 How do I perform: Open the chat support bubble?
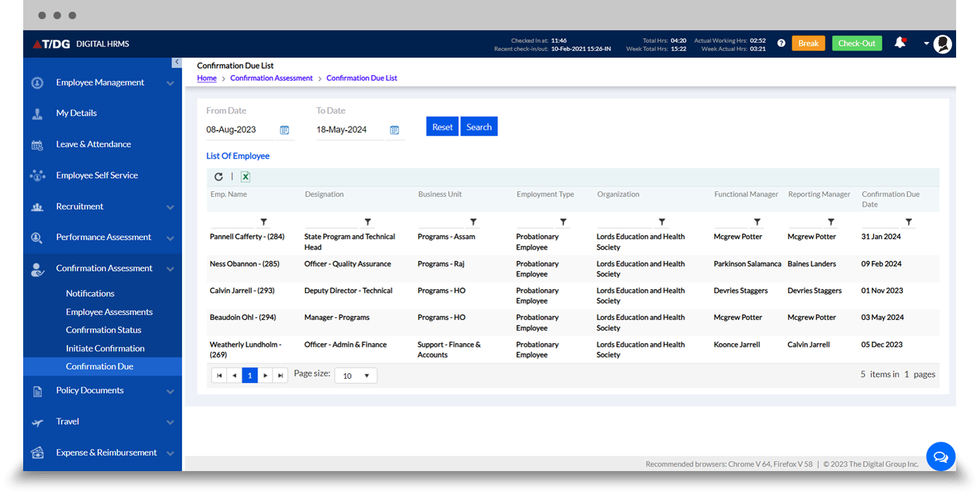941,457
